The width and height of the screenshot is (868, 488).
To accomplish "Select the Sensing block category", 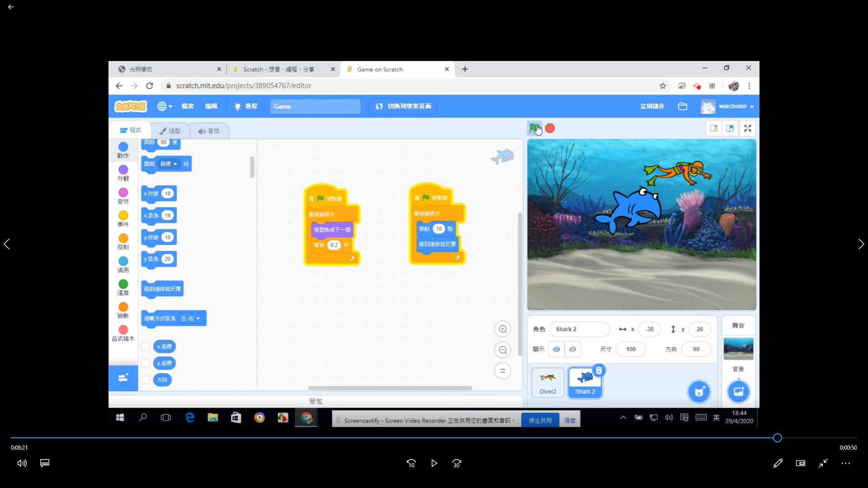I will click(x=123, y=265).
